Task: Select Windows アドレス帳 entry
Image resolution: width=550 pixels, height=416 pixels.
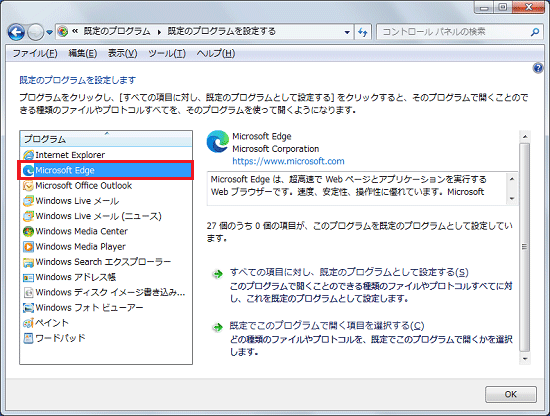Action: pyautogui.click(x=106, y=277)
